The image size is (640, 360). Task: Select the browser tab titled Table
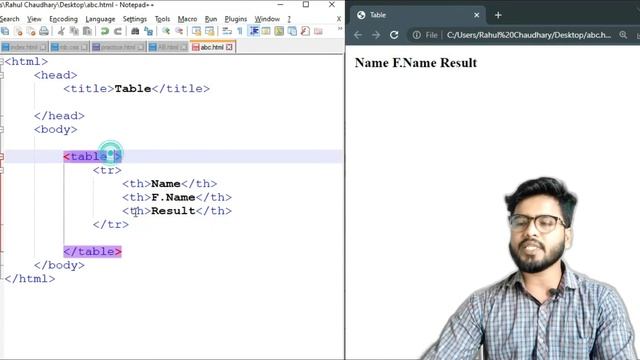point(417,15)
